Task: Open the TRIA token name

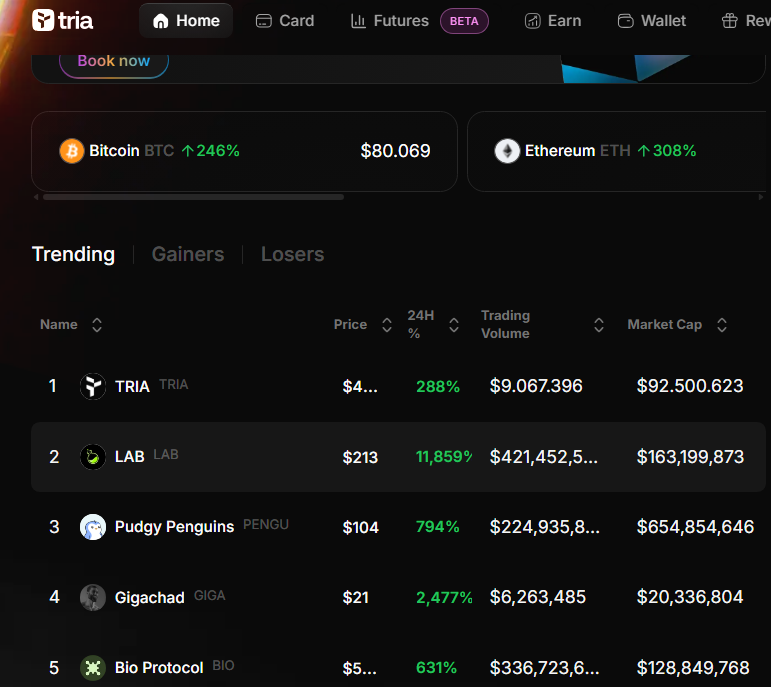Action: 132,387
